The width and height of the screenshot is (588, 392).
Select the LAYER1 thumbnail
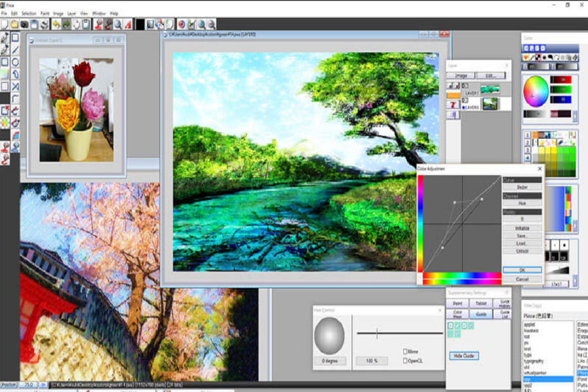tap(490, 90)
